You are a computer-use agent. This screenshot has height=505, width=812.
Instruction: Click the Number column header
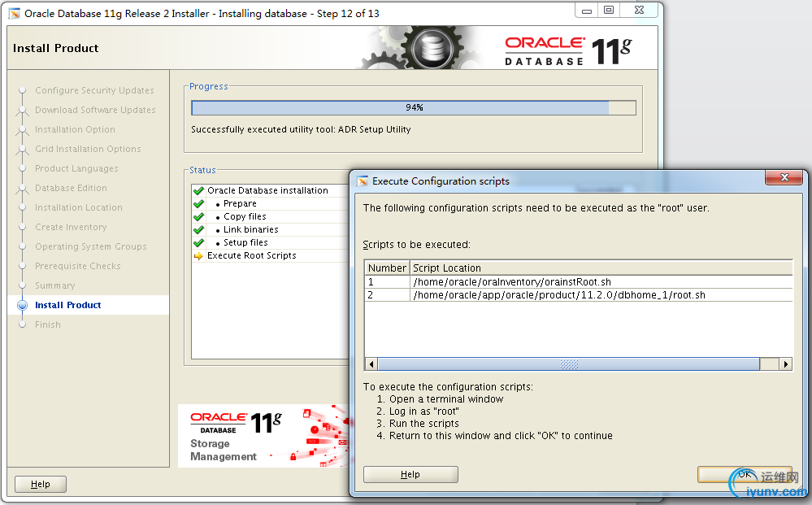pyautogui.click(x=388, y=268)
